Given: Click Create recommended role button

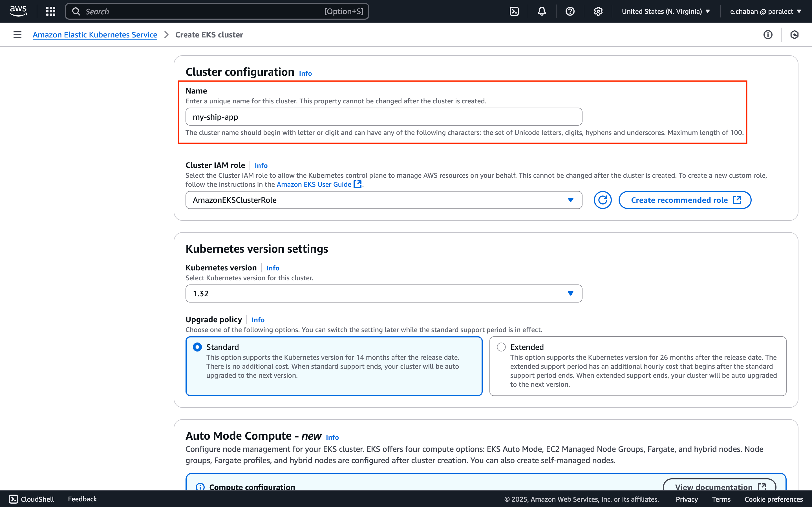Looking at the screenshot, I should (x=685, y=200).
